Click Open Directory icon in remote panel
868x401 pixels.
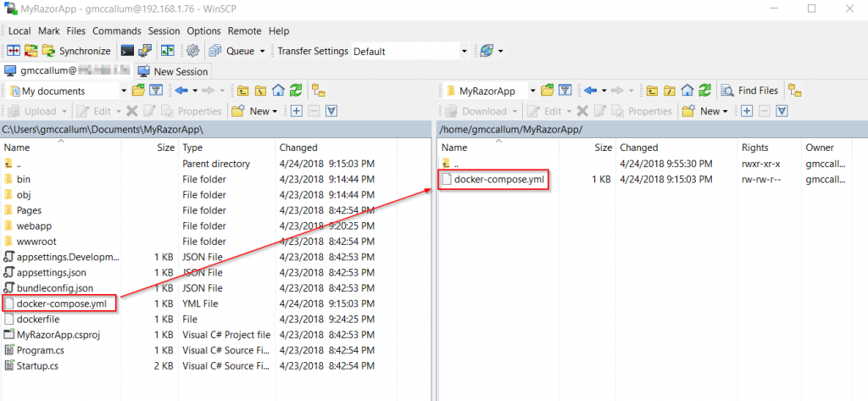(x=547, y=90)
